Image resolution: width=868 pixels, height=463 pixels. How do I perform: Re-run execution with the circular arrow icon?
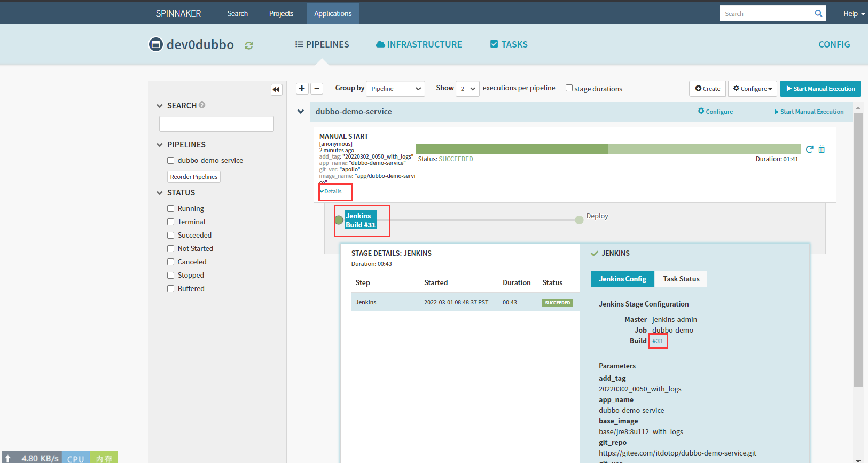click(809, 149)
